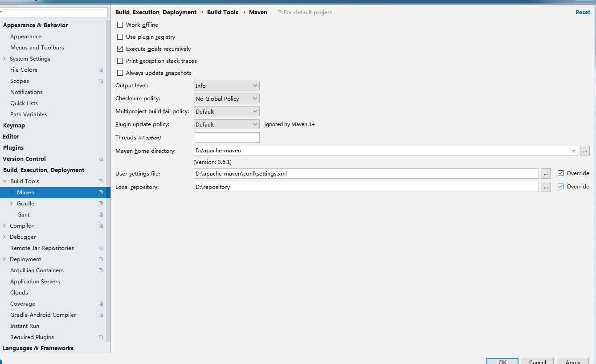Click the Reset link
The height and width of the screenshot is (364, 596).
point(583,12)
